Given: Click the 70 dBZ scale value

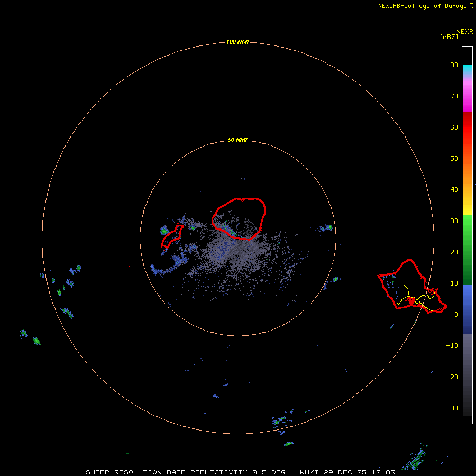Looking at the screenshot, I should [x=454, y=96].
